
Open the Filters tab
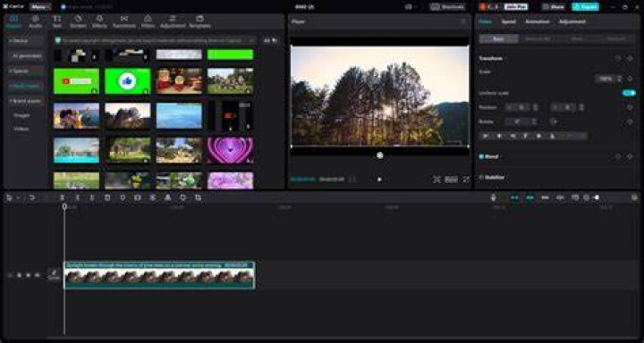click(x=148, y=21)
